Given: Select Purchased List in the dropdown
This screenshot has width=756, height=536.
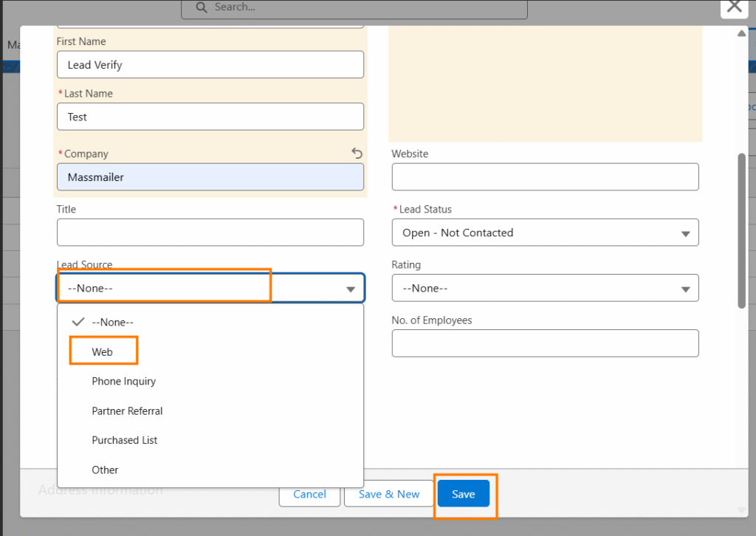Looking at the screenshot, I should coord(125,441).
